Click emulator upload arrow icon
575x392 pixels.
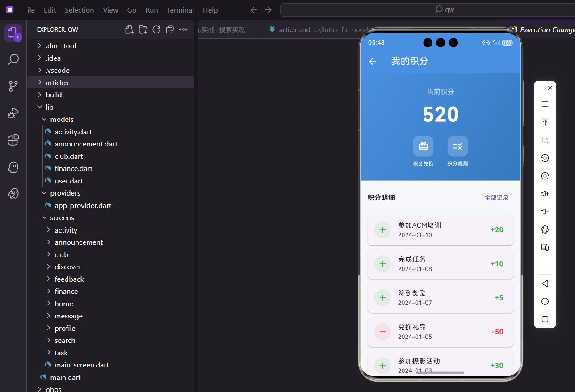[x=545, y=122]
